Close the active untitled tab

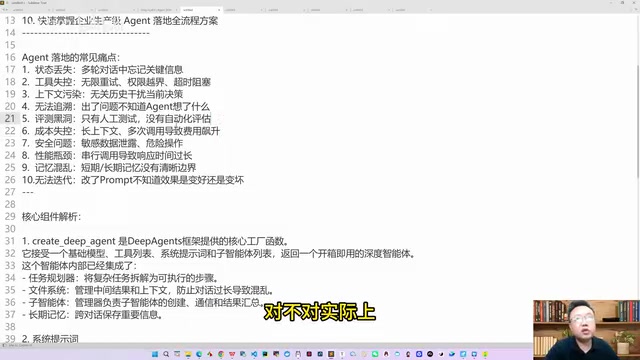point(219,10)
